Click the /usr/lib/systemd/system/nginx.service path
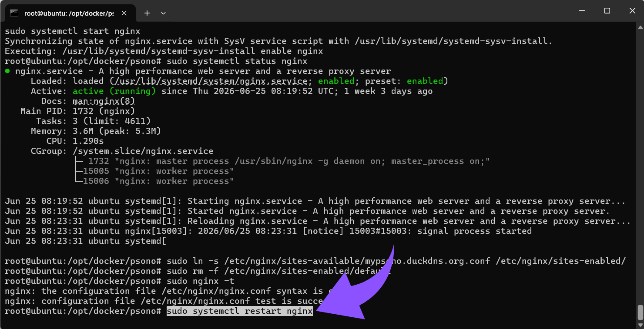The width and height of the screenshot is (644, 329). pos(211,81)
